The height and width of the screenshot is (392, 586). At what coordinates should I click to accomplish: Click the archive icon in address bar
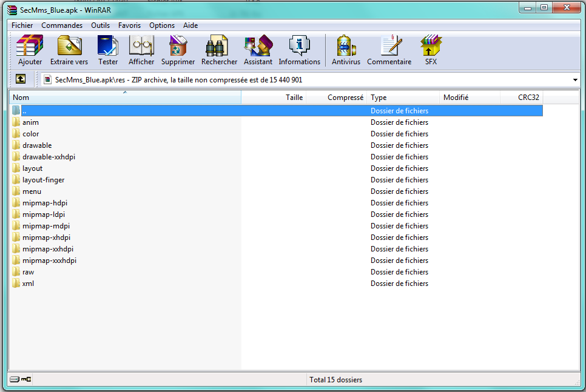click(x=47, y=79)
